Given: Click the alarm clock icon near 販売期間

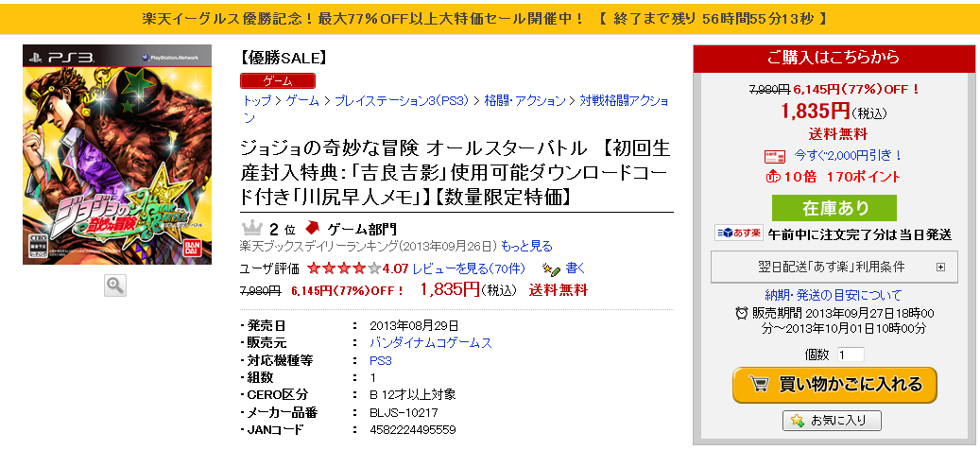Looking at the screenshot, I should 742,313.
